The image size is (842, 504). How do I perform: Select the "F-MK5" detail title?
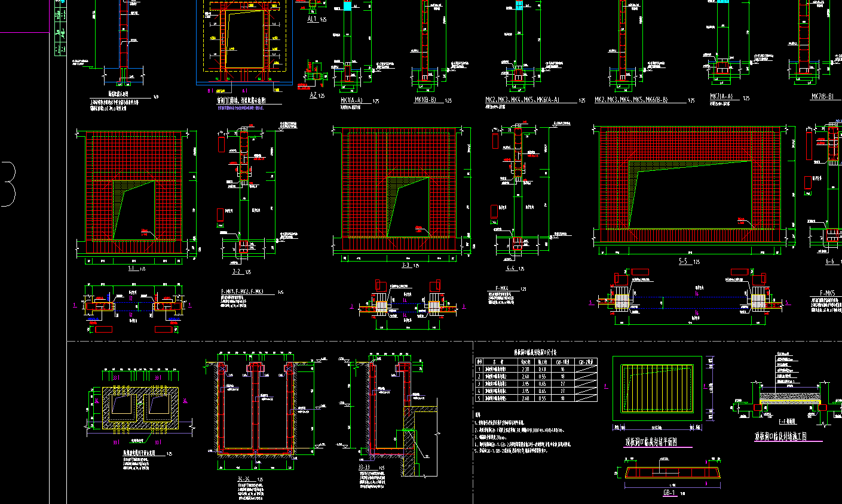[828, 293]
